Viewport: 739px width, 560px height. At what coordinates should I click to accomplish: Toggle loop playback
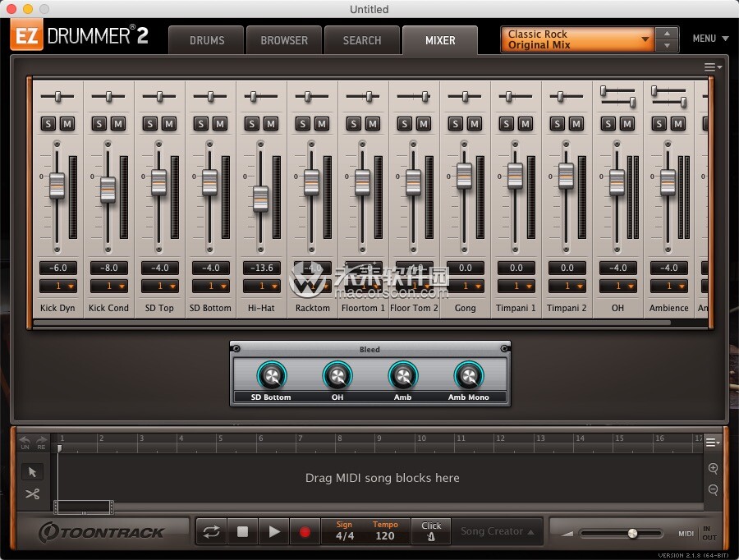click(211, 532)
